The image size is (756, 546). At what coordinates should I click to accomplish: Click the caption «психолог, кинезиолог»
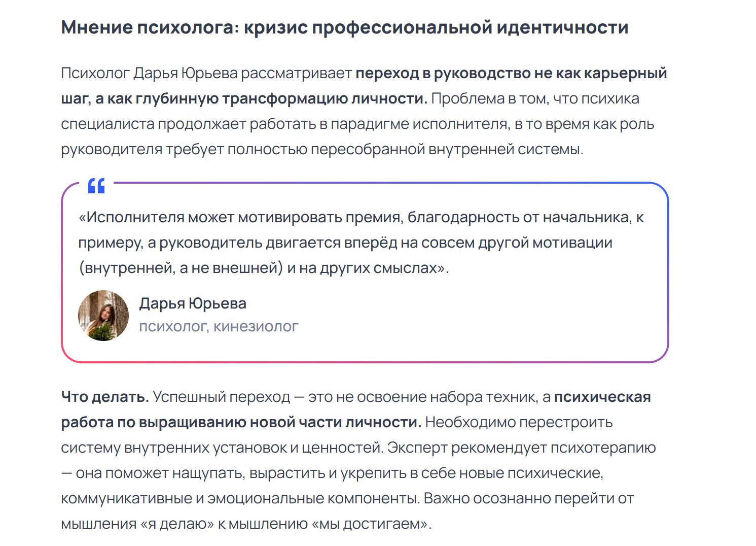(x=219, y=326)
